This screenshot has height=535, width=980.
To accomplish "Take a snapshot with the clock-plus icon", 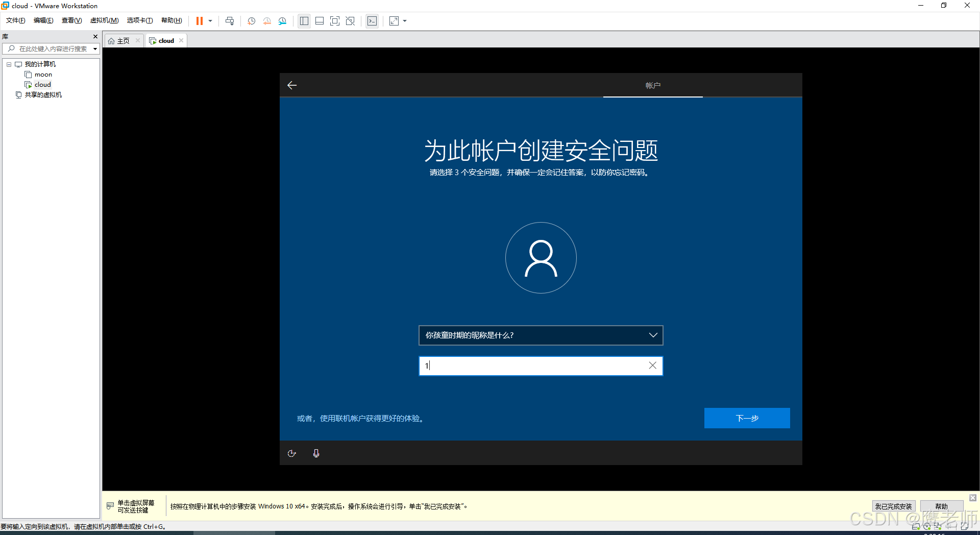I will coord(252,21).
